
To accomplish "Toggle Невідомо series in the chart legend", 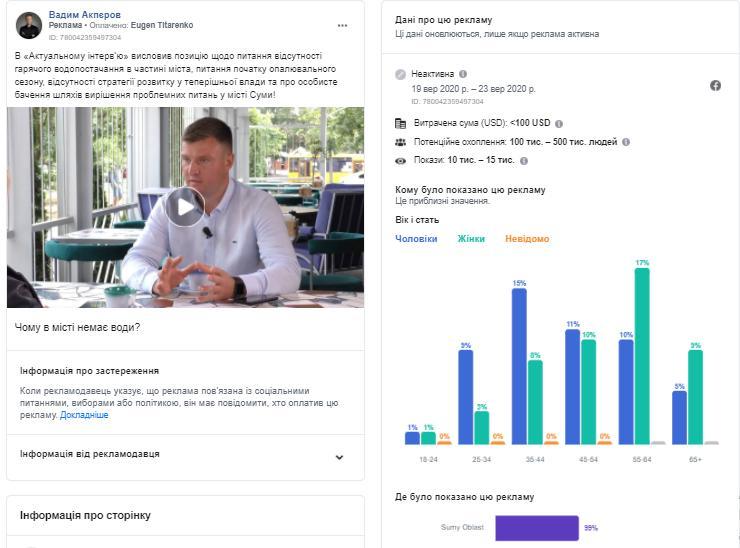I will 527,239.
